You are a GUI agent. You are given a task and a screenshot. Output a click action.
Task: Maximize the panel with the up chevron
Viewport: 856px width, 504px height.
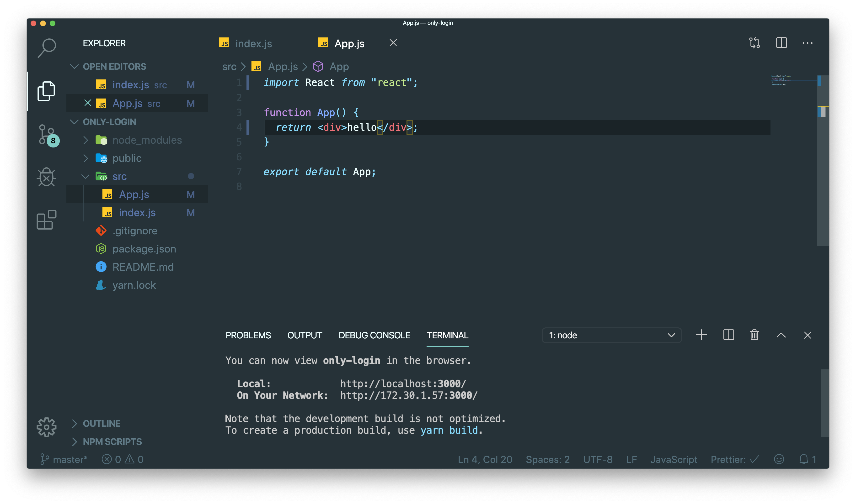781,335
